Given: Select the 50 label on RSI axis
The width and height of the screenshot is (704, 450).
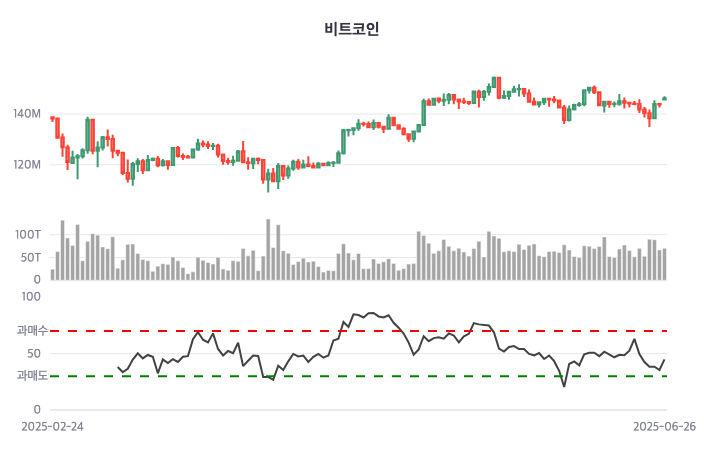Looking at the screenshot, I should click(x=33, y=353).
